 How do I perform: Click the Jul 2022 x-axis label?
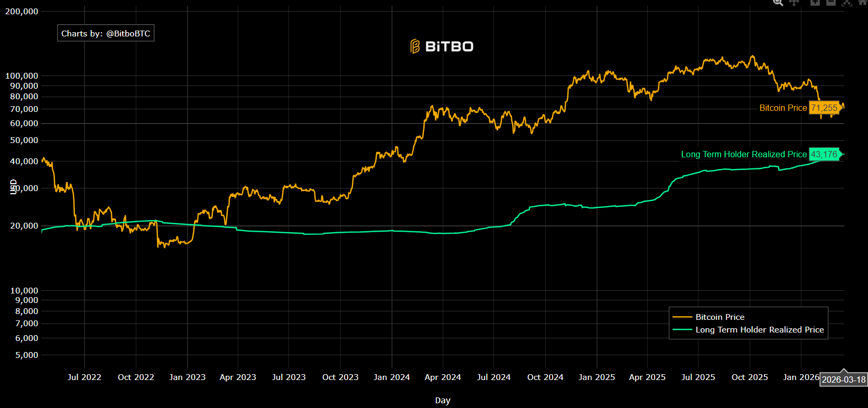(x=85, y=377)
